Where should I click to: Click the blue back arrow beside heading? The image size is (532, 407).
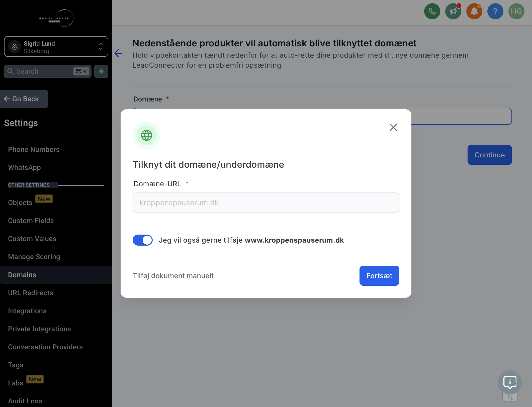[118, 53]
